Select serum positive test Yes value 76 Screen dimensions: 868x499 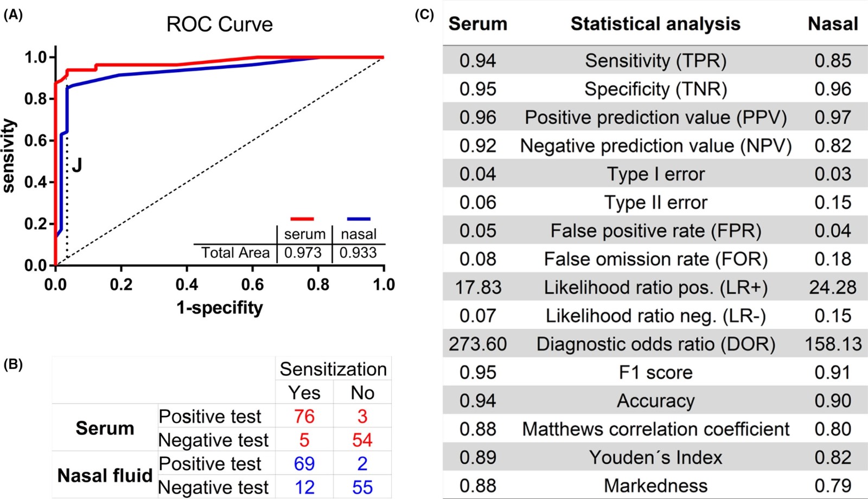[x=304, y=417]
